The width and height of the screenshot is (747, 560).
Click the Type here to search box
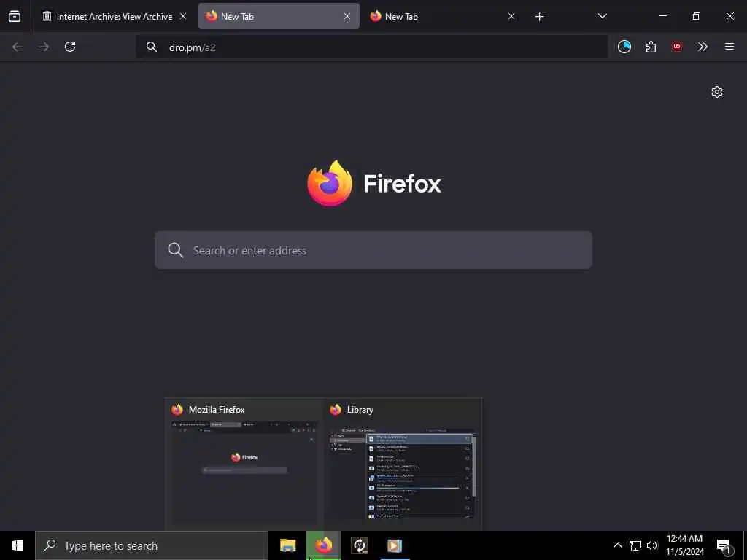coord(152,545)
